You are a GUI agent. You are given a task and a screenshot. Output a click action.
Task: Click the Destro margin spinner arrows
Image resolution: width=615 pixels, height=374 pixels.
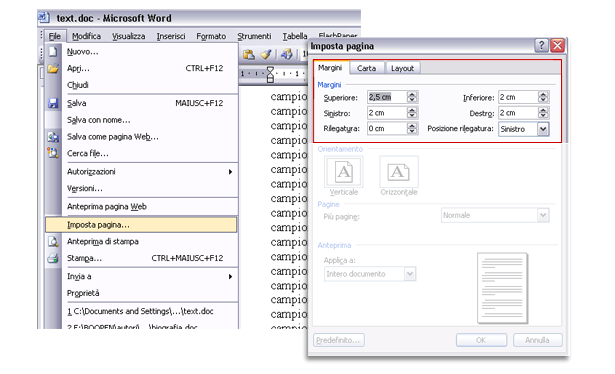coord(543,113)
